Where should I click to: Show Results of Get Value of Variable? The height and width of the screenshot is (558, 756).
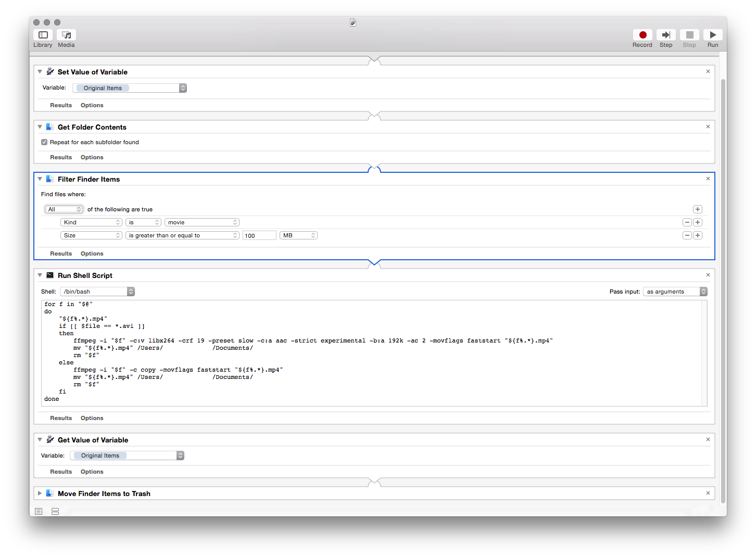tap(61, 472)
